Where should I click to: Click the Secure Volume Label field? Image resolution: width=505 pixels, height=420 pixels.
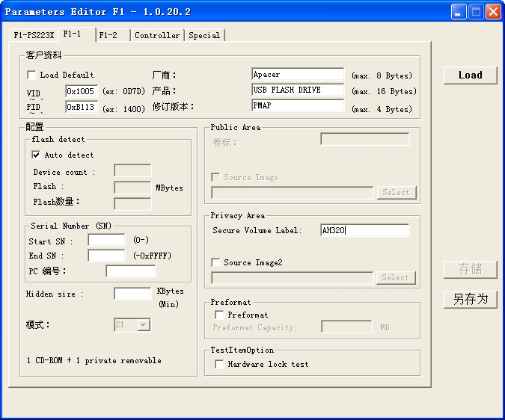(x=364, y=231)
